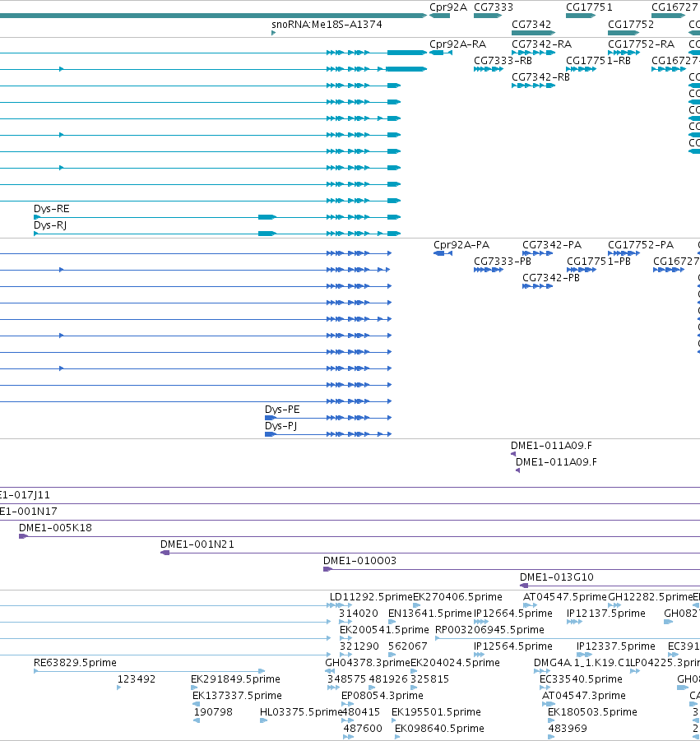Click the CG7333 gene label
The width and height of the screenshot is (700, 741).
493,7
